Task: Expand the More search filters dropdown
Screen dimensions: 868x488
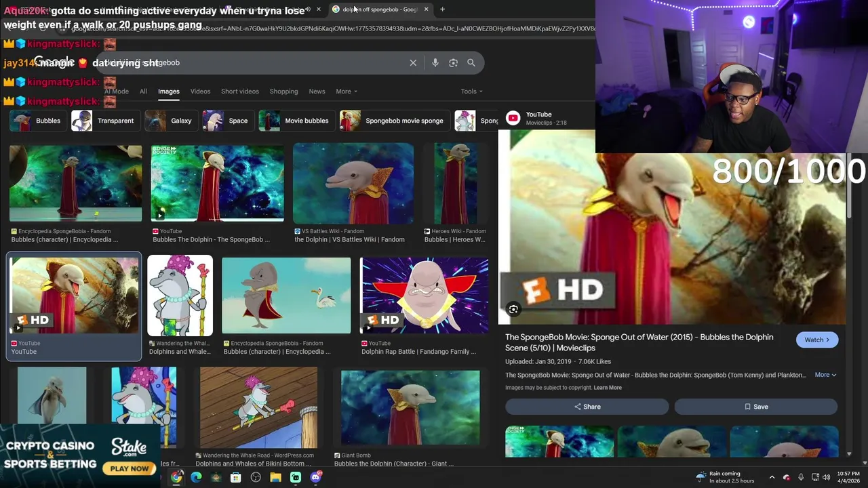Action: click(x=346, y=91)
